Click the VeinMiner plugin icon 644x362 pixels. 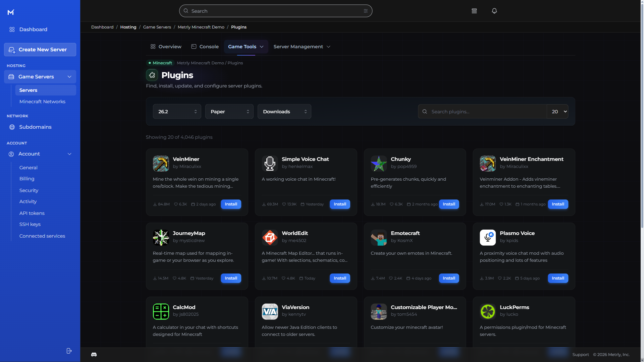coord(161,164)
